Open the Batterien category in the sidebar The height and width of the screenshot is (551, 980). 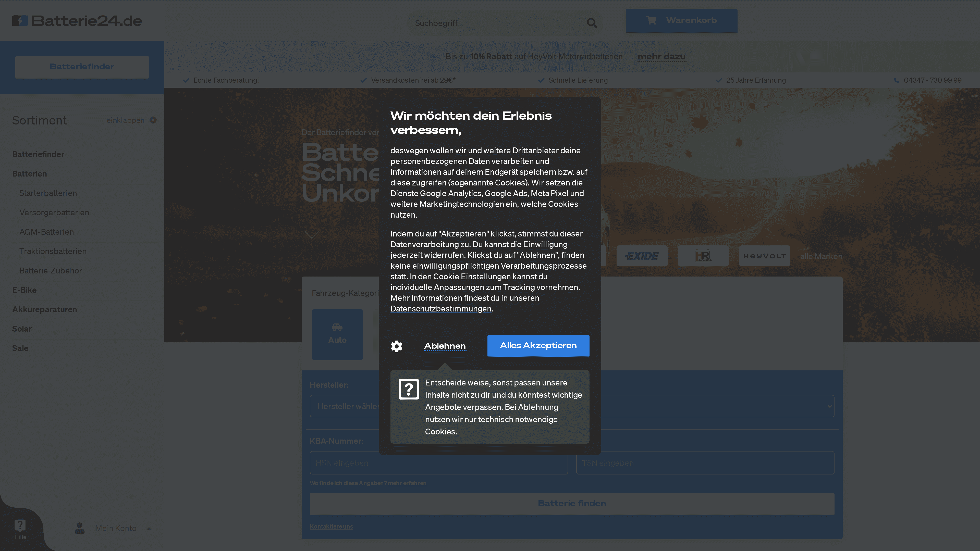29,174
